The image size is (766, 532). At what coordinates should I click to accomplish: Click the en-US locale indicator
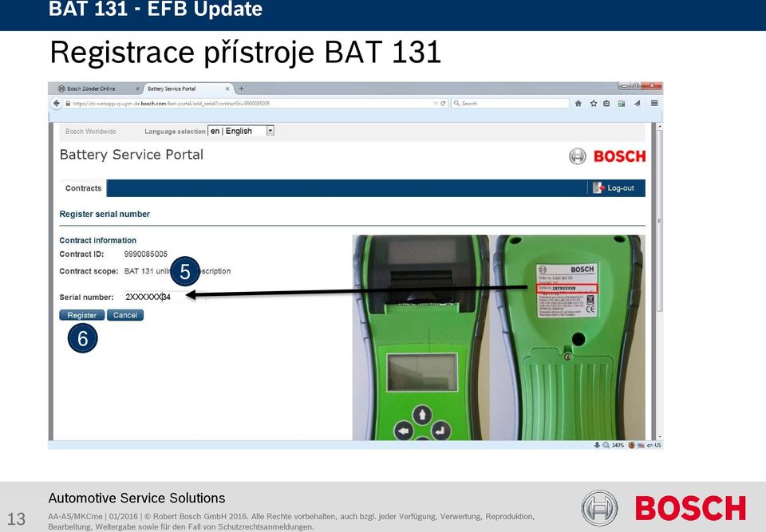[x=653, y=445]
